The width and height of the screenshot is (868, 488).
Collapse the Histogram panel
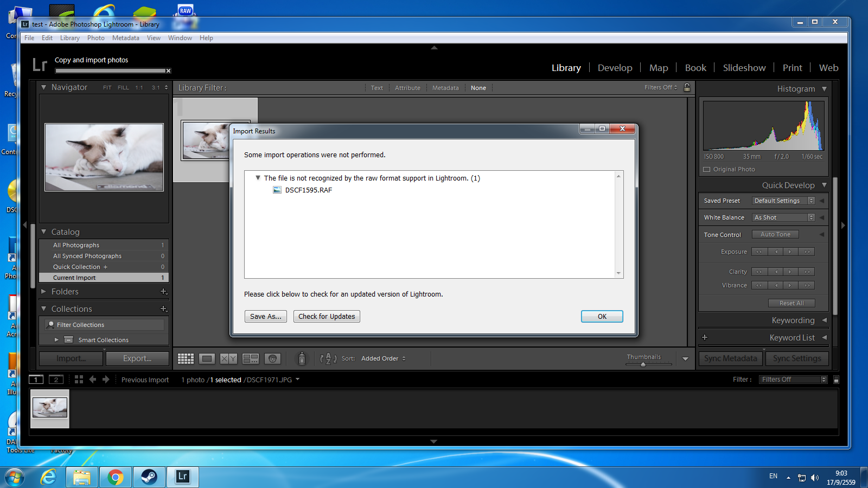point(824,88)
